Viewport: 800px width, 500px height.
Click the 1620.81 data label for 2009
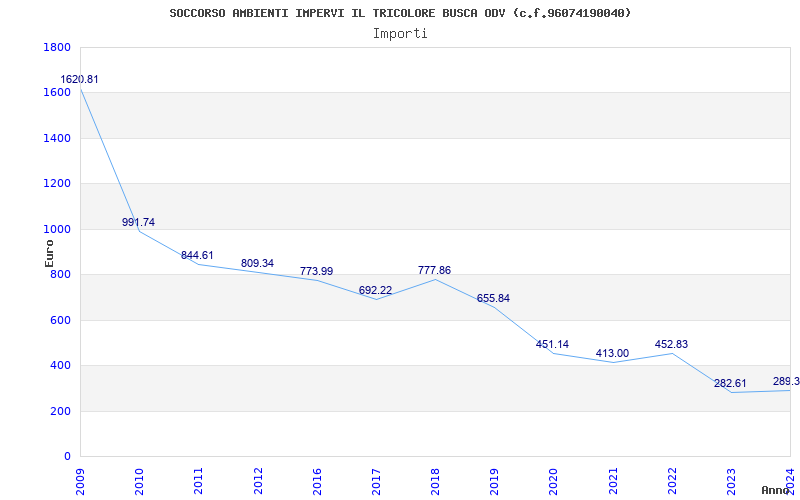pos(80,79)
